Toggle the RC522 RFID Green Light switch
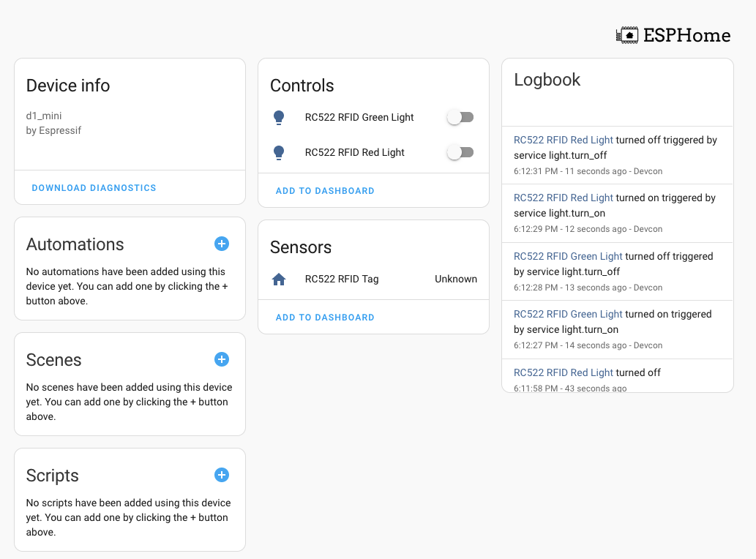Screen dimensions: 756x559 [x=460, y=117]
